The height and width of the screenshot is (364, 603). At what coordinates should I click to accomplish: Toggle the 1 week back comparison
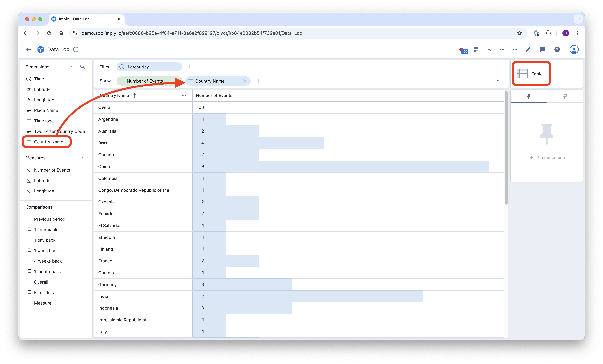pos(46,250)
